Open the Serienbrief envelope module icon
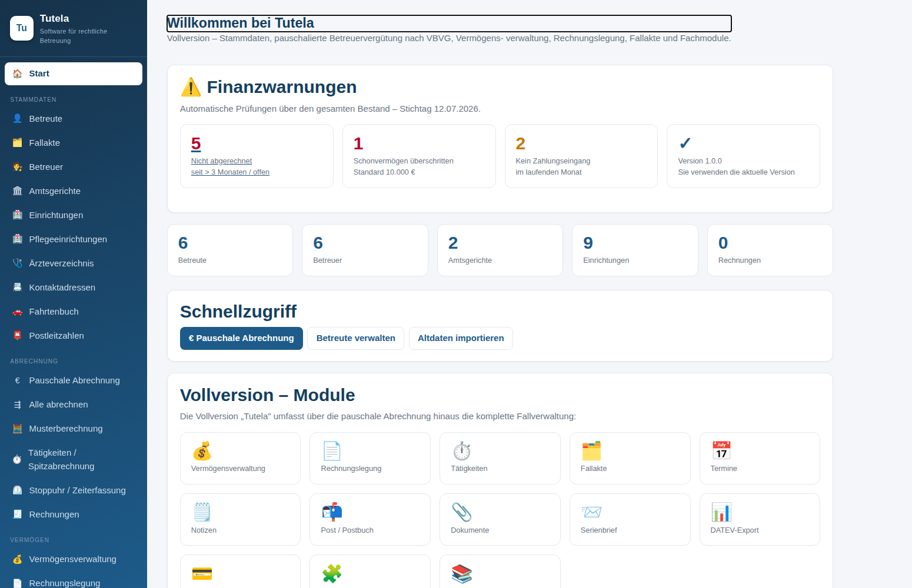Image resolution: width=912 pixels, height=588 pixels. click(591, 512)
